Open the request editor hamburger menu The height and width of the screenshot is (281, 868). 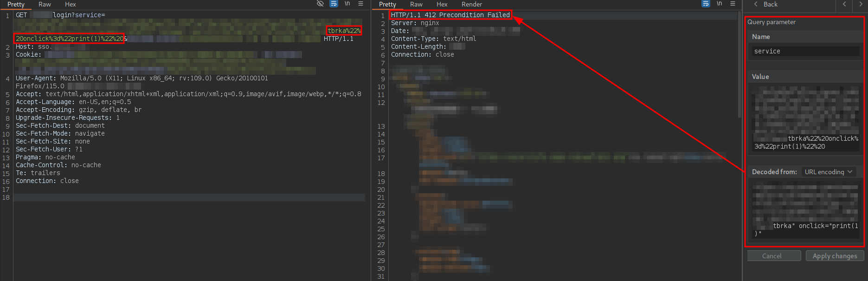pos(360,4)
